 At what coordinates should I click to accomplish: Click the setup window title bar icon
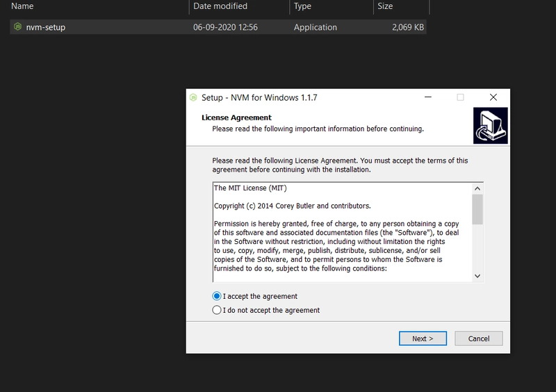pyautogui.click(x=193, y=97)
